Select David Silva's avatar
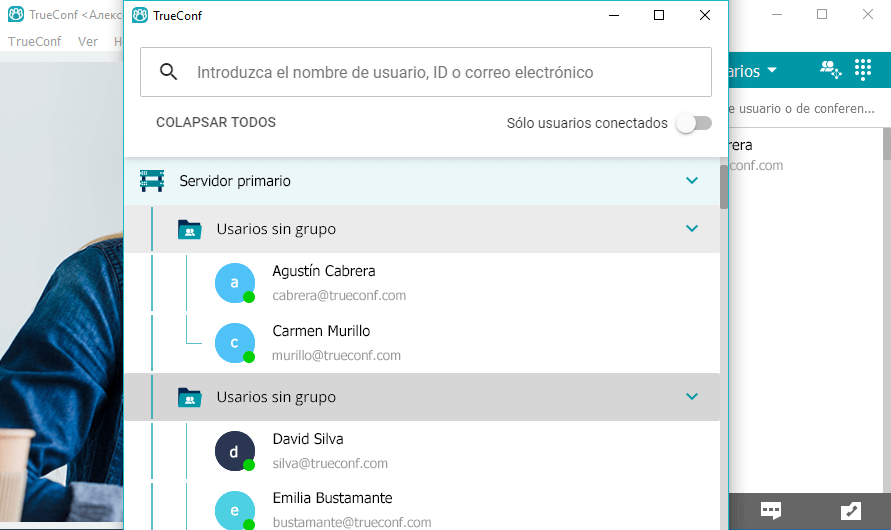Screen dimensions: 891x530 click(x=235, y=451)
